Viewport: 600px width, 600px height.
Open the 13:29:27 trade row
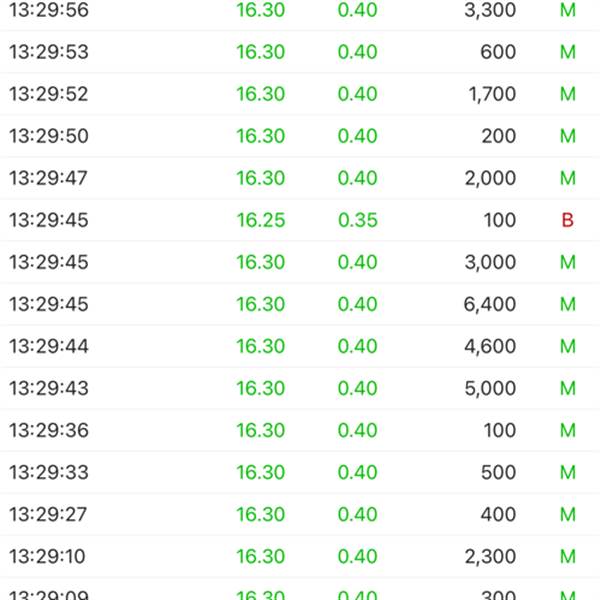coord(300,515)
